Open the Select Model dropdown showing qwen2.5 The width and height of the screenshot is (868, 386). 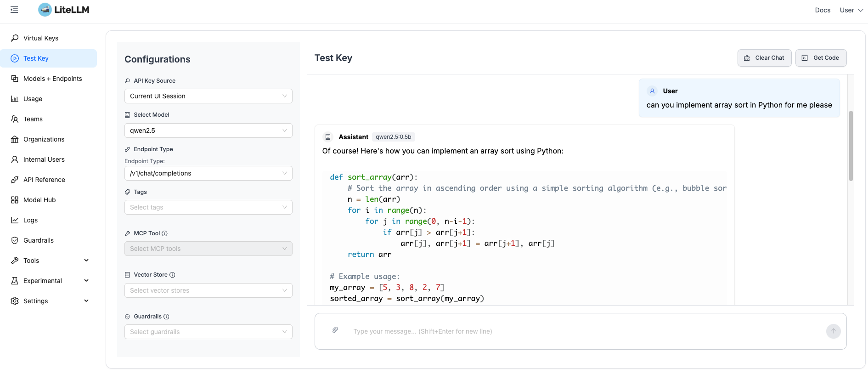[208, 131]
